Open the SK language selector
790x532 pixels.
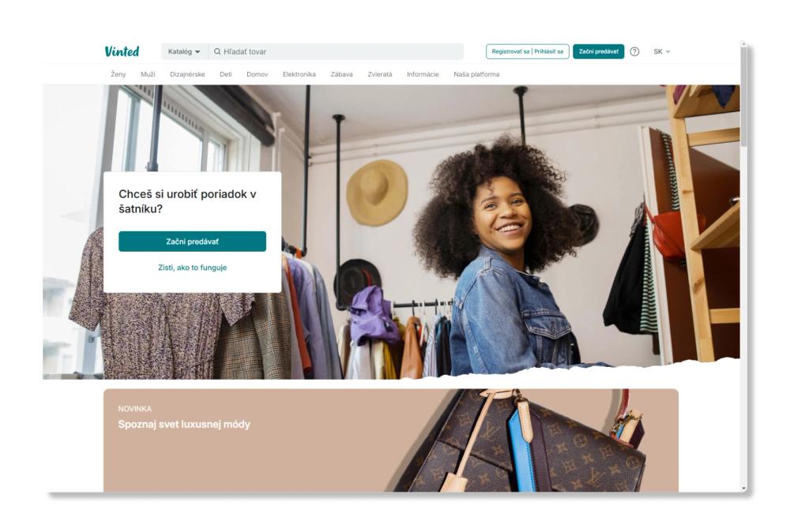661,51
